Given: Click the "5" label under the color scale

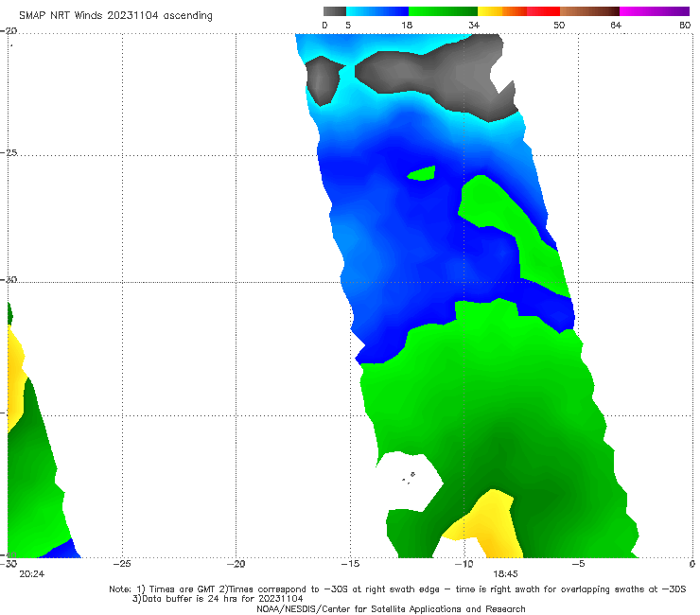Looking at the screenshot, I should [x=348, y=26].
